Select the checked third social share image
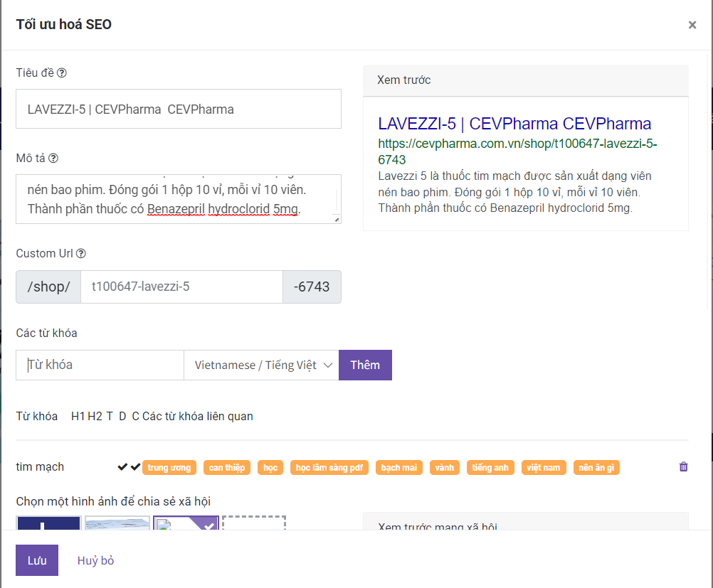The height and width of the screenshot is (588, 713). point(185,523)
